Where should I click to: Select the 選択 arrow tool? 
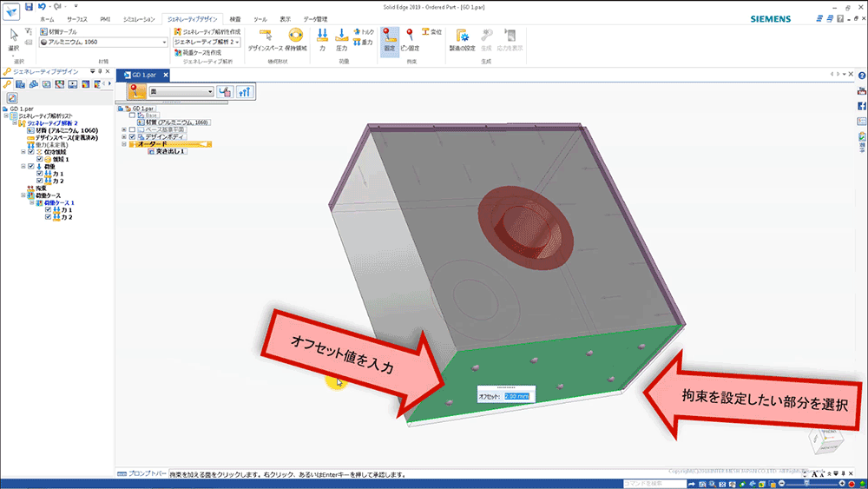click(x=14, y=40)
